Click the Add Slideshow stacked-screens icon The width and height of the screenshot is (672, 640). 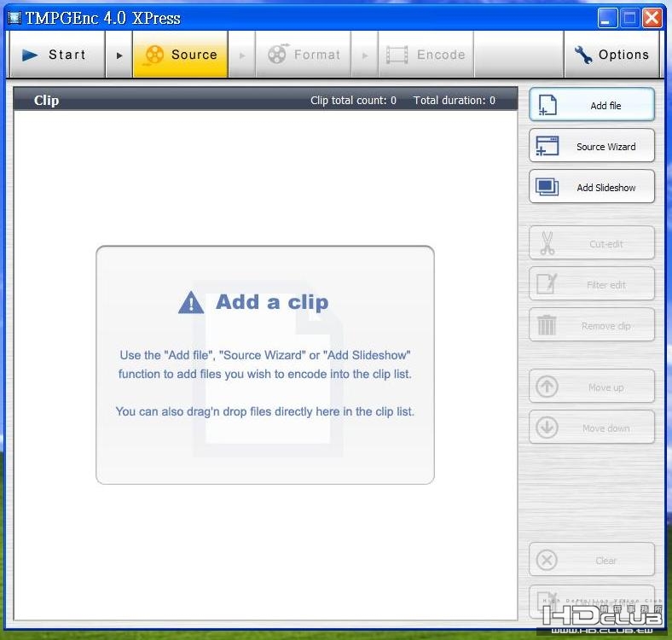[547, 187]
